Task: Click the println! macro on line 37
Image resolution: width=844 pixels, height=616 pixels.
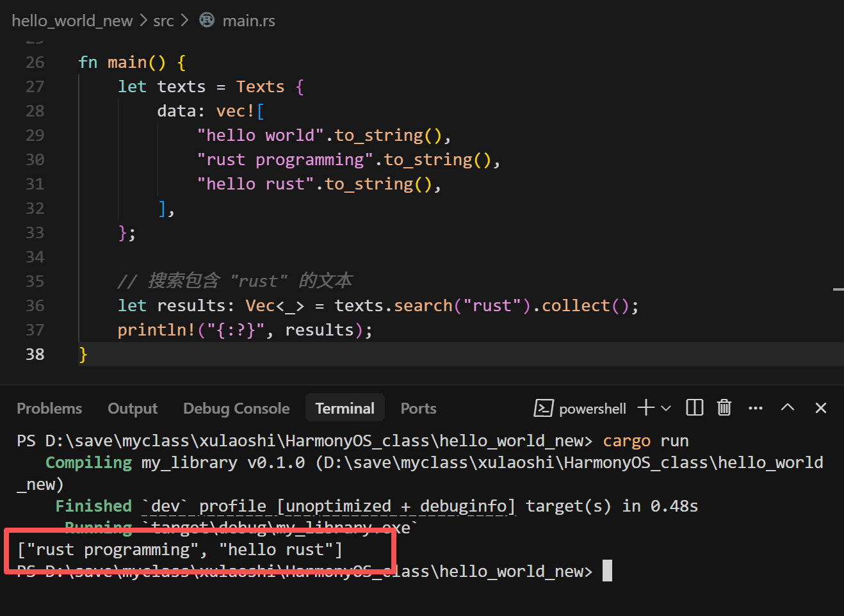Action: click(x=156, y=330)
